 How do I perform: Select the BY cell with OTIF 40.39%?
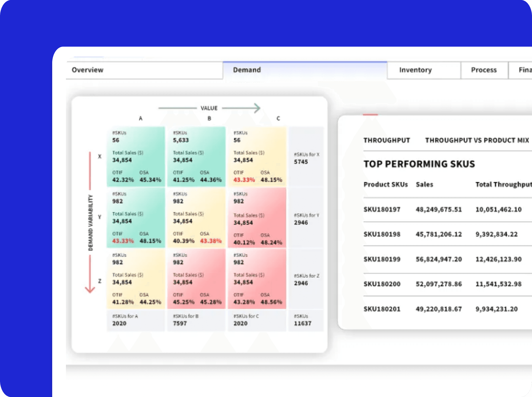pos(196,218)
